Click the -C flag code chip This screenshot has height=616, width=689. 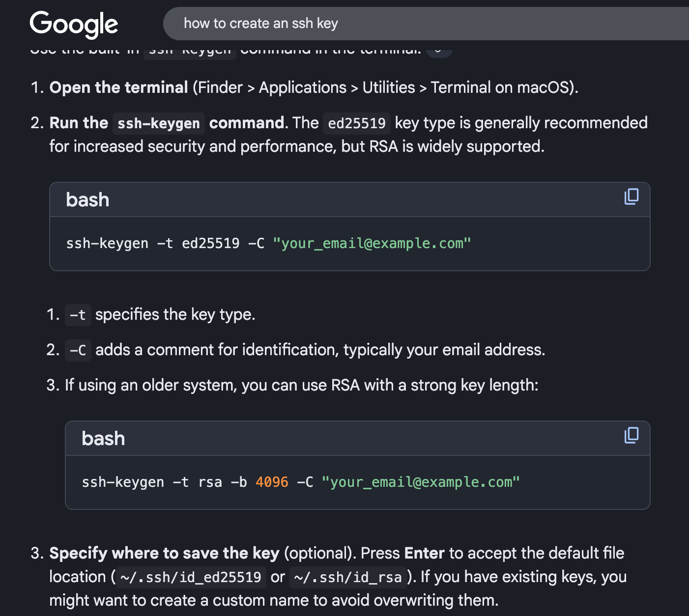(x=78, y=350)
